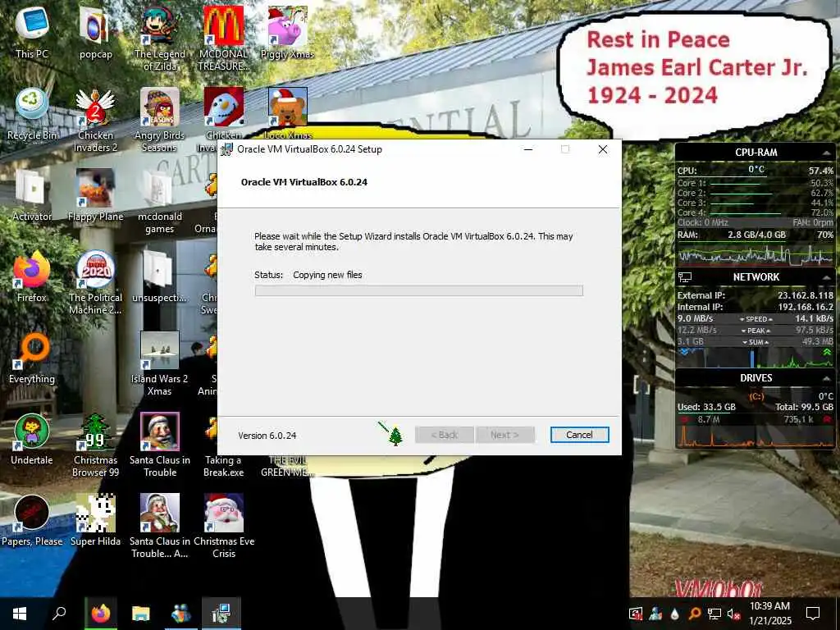Click the network monitor icon beside NETWORK header
Viewport: 840px width, 630px height.
click(685, 277)
